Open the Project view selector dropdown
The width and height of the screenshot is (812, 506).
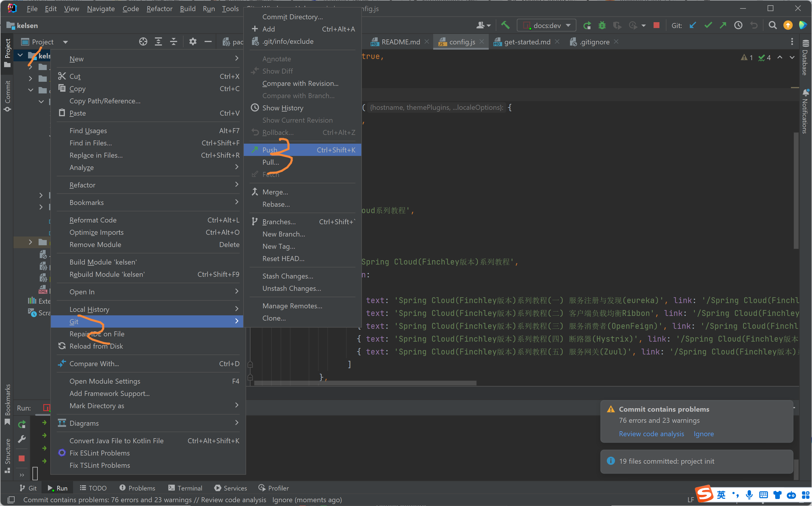tap(65, 42)
